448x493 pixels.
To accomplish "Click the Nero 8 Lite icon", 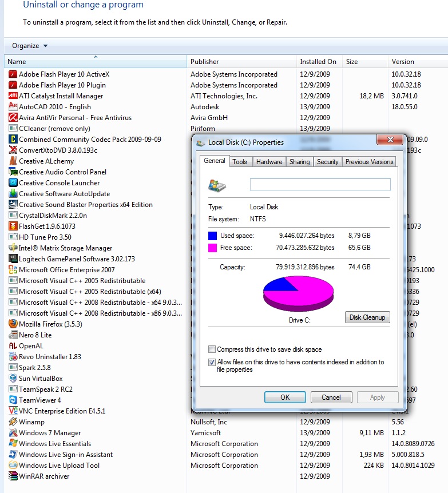I will [13, 335].
